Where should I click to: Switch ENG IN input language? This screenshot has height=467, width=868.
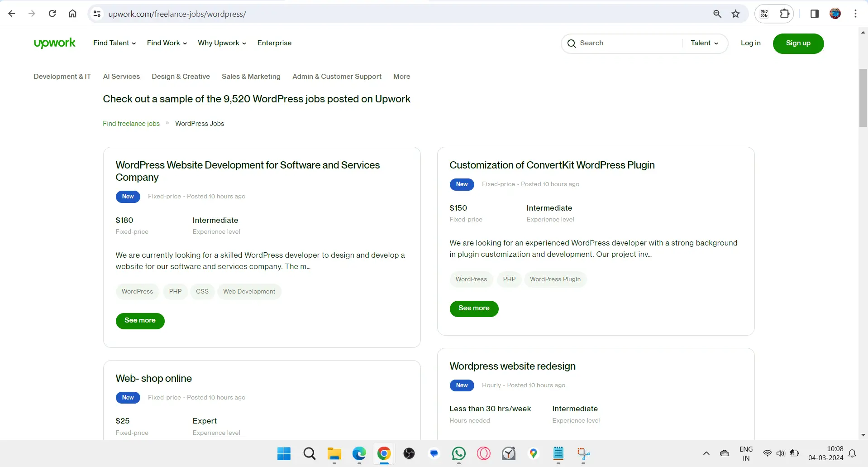pos(746,453)
